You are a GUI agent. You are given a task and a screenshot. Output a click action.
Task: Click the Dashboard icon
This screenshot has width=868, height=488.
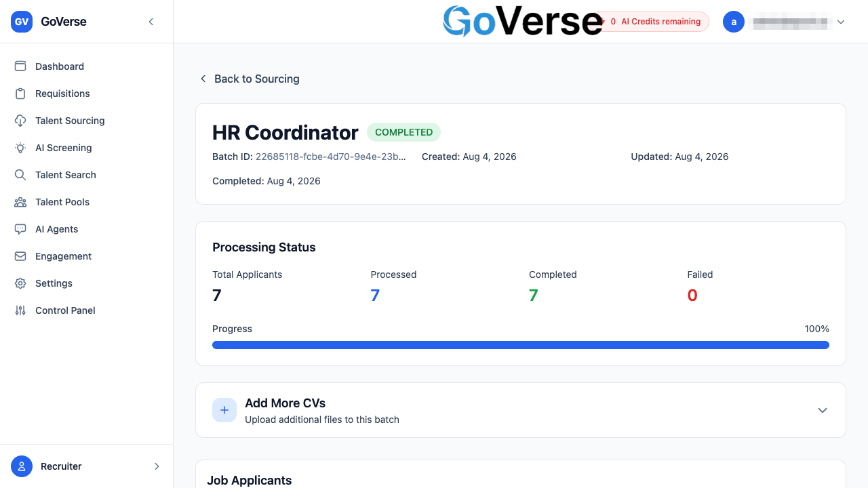click(x=20, y=66)
